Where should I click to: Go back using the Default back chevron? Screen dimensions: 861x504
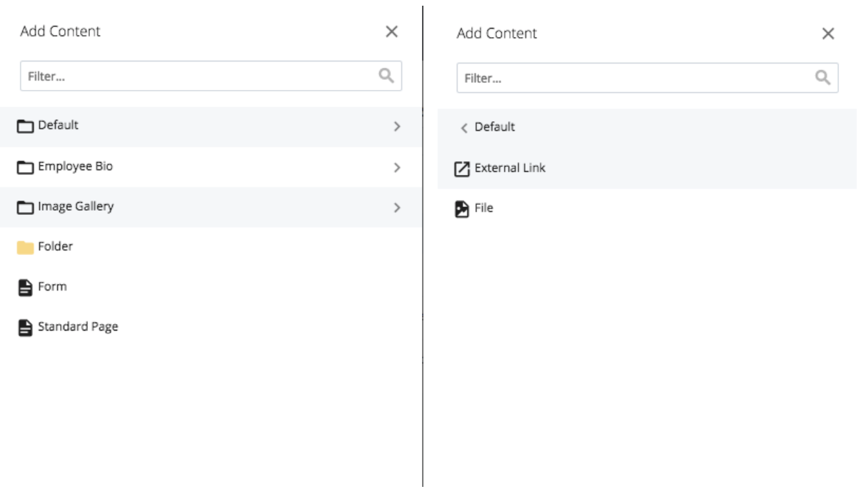pos(464,128)
